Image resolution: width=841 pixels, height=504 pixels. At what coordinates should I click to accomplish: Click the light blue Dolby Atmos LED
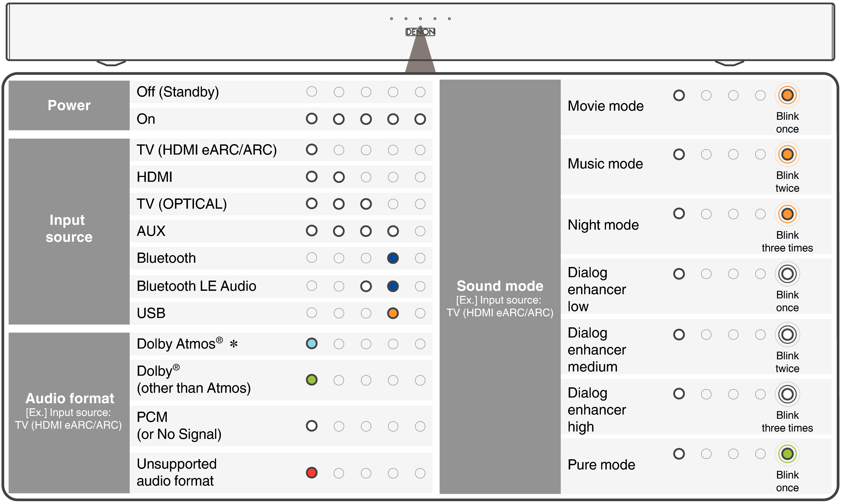tap(311, 343)
